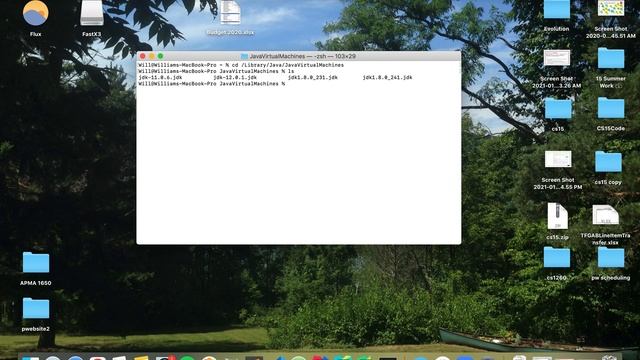Screen dimensions: 640x360
Task: Select the Evolution folder on desktop
Action: pyautogui.click(x=556, y=10)
